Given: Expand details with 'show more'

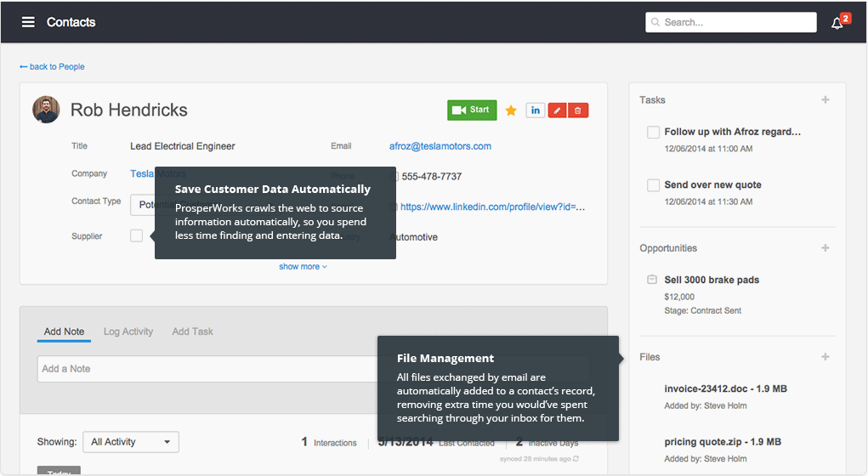Looking at the screenshot, I should pos(303,267).
